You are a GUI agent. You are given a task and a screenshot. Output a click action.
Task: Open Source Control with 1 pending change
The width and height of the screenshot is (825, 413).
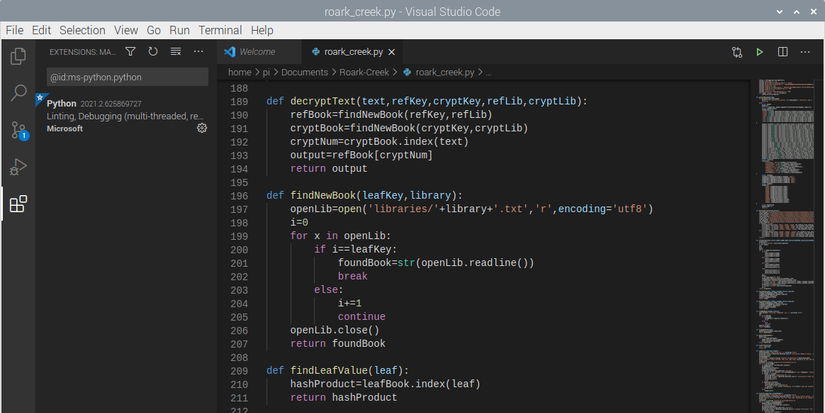pos(18,130)
